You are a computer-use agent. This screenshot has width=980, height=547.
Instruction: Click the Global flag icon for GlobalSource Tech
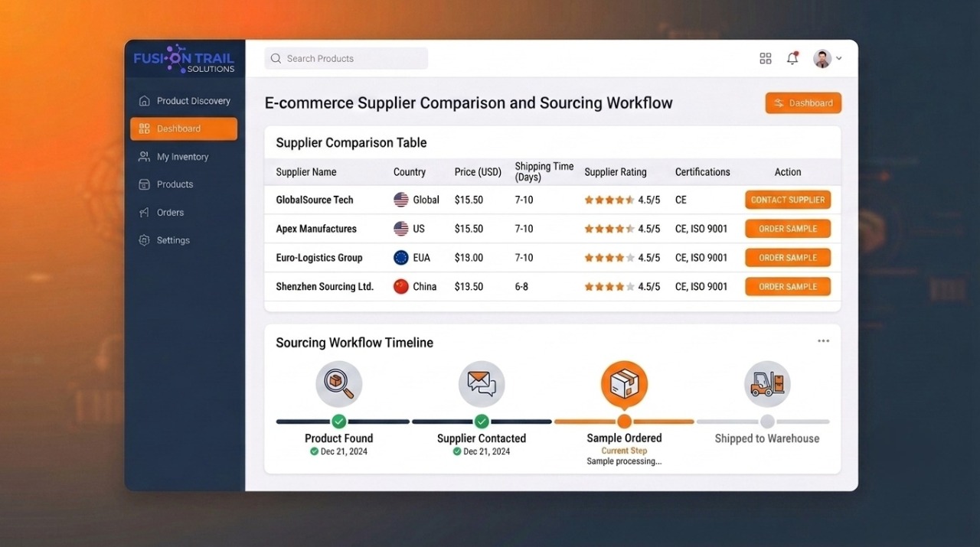pos(401,200)
